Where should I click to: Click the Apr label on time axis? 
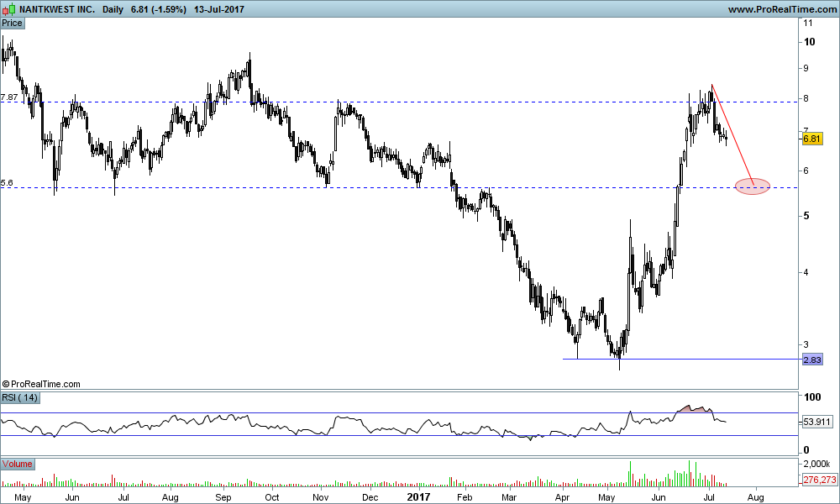pyautogui.click(x=562, y=497)
